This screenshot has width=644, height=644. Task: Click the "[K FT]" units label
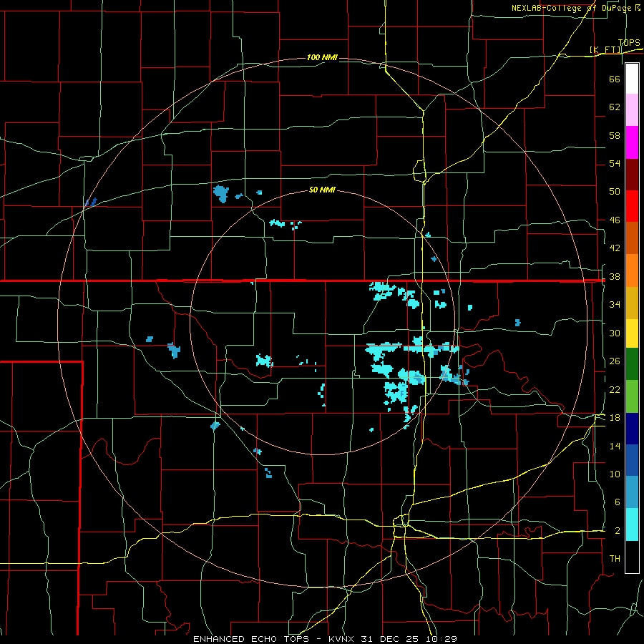point(605,50)
